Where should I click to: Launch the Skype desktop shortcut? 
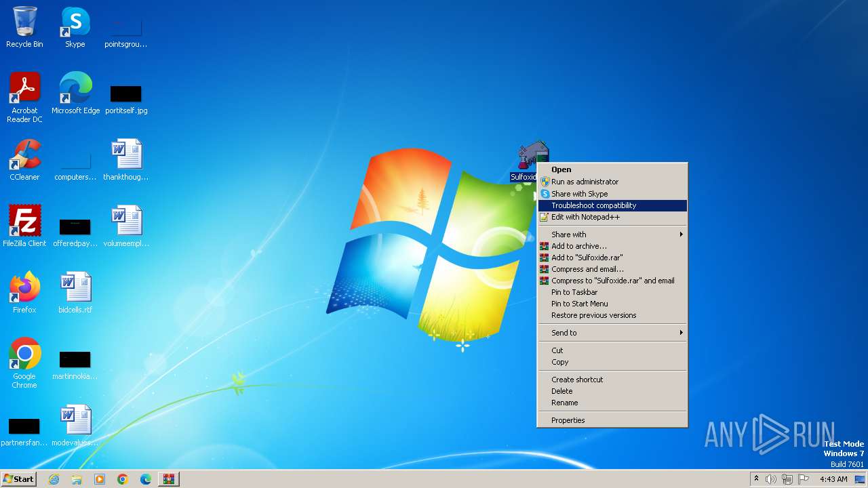[x=75, y=27]
